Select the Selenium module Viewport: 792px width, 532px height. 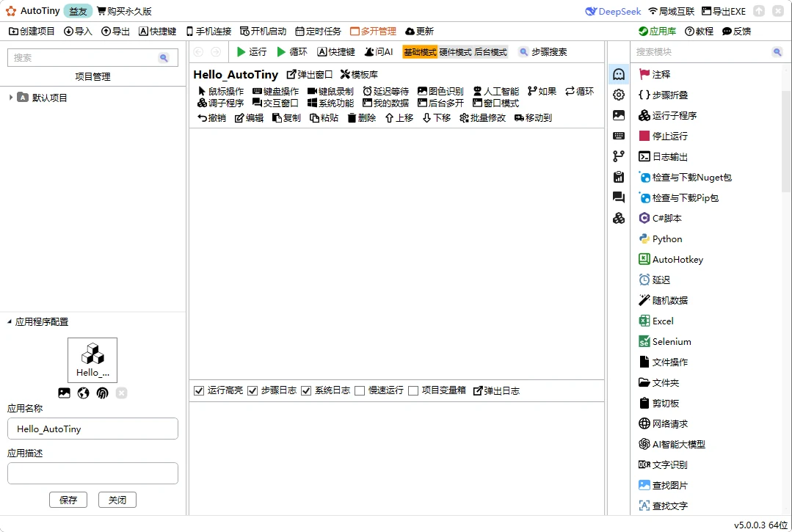point(665,342)
